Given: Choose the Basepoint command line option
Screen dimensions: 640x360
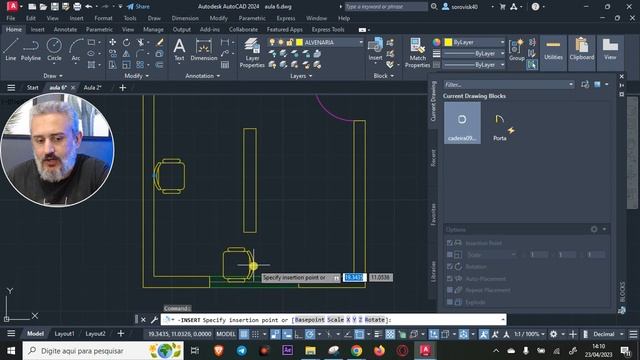Looking at the screenshot, I should pyautogui.click(x=310, y=320).
